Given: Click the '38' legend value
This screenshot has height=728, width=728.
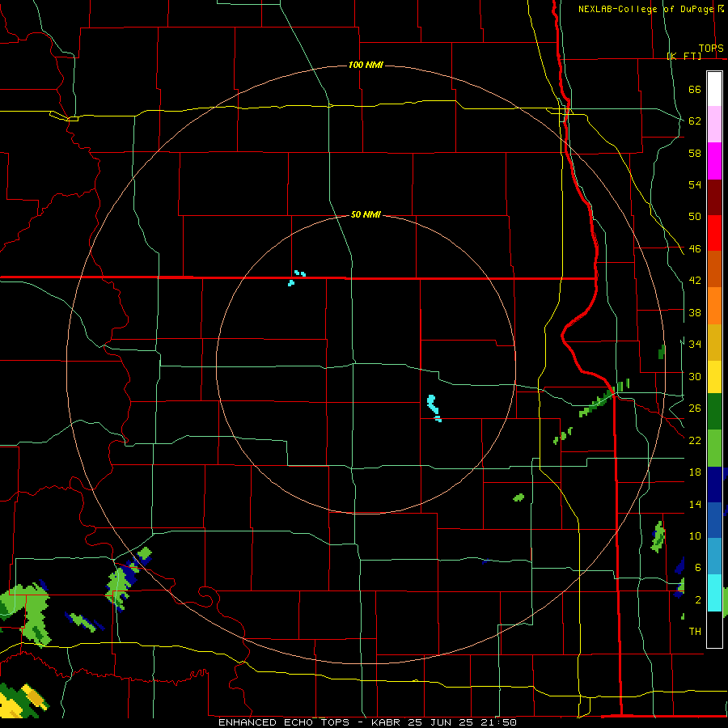Looking at the screenshot, I should (x=695, y=312).
